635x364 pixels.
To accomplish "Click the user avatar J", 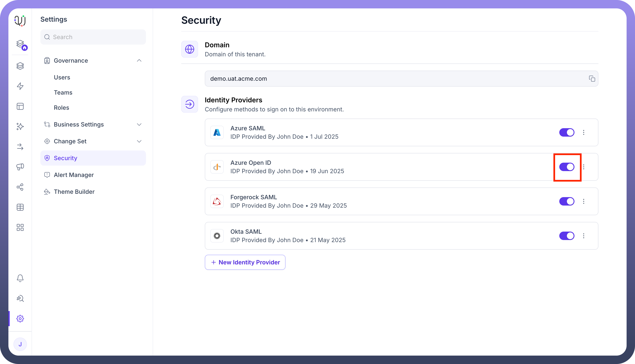I will click(20, 344).
